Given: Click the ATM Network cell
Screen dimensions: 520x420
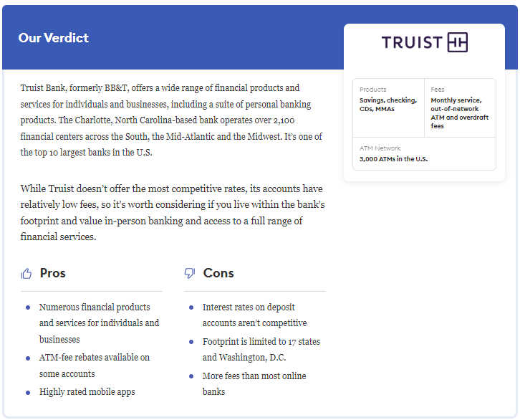Looking at the screenshot, I should [425, 153].
